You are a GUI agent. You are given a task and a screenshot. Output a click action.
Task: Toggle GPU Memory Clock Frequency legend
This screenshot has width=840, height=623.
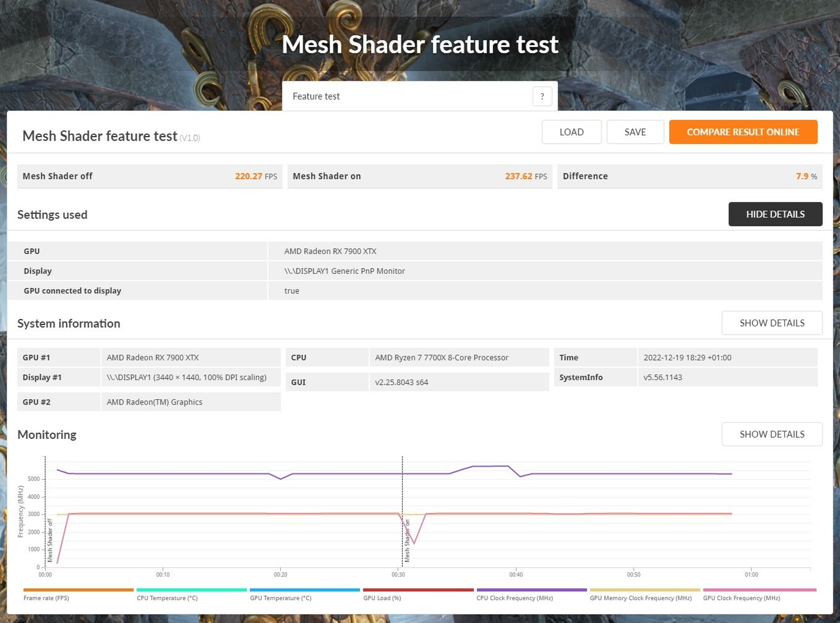645,595
